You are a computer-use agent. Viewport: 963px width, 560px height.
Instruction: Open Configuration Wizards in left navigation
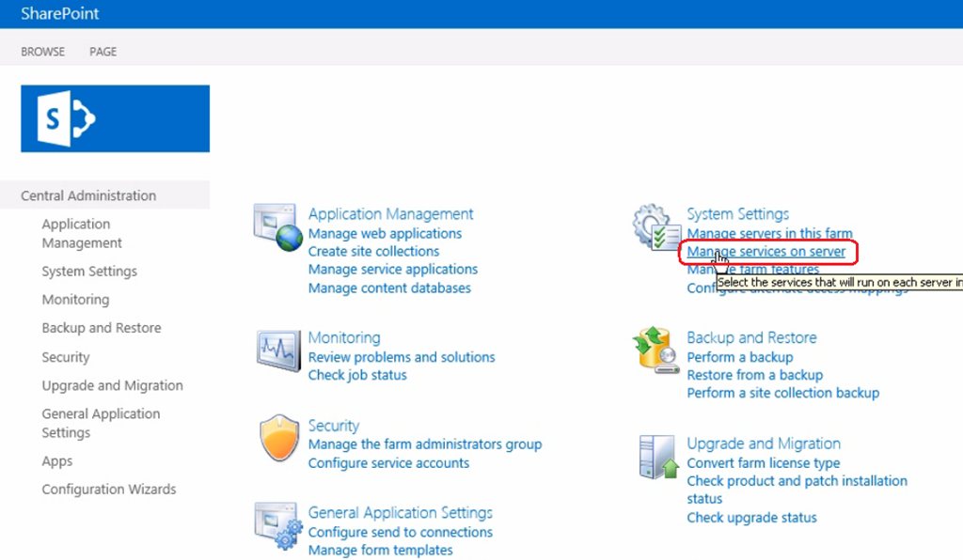(x=109, y=489)
